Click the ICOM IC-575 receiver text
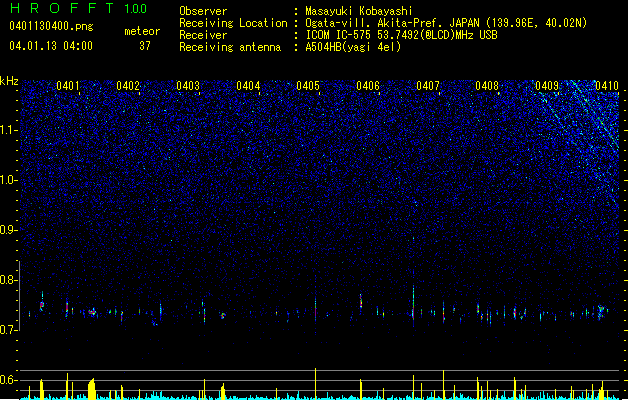The width and height of the screenshot is (629, 400). [401, 35]
